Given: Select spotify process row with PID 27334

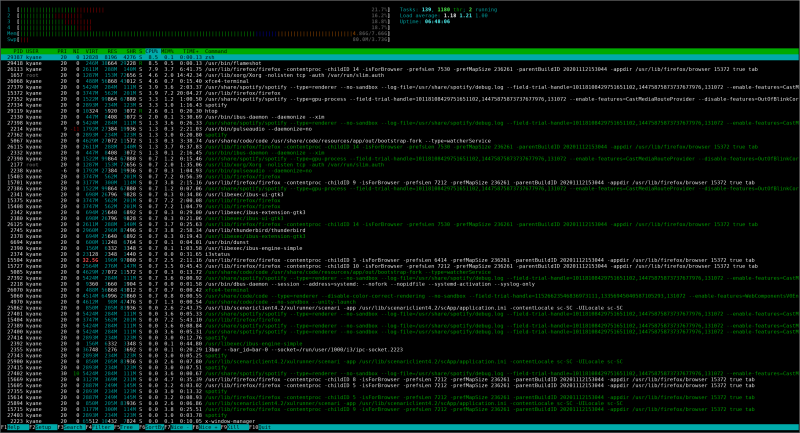Looking at the screenshot, I should (x=400, y=106).
